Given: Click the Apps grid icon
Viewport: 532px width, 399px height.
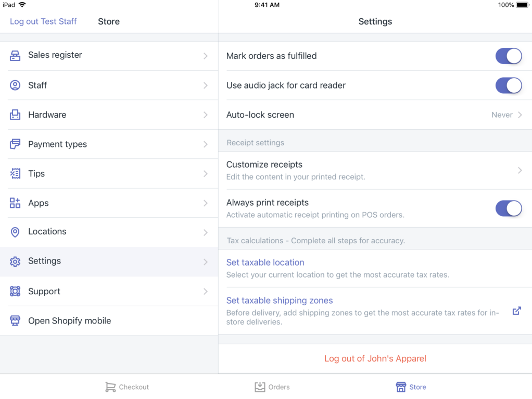Looking at the screenshot, I should [15, 203].
